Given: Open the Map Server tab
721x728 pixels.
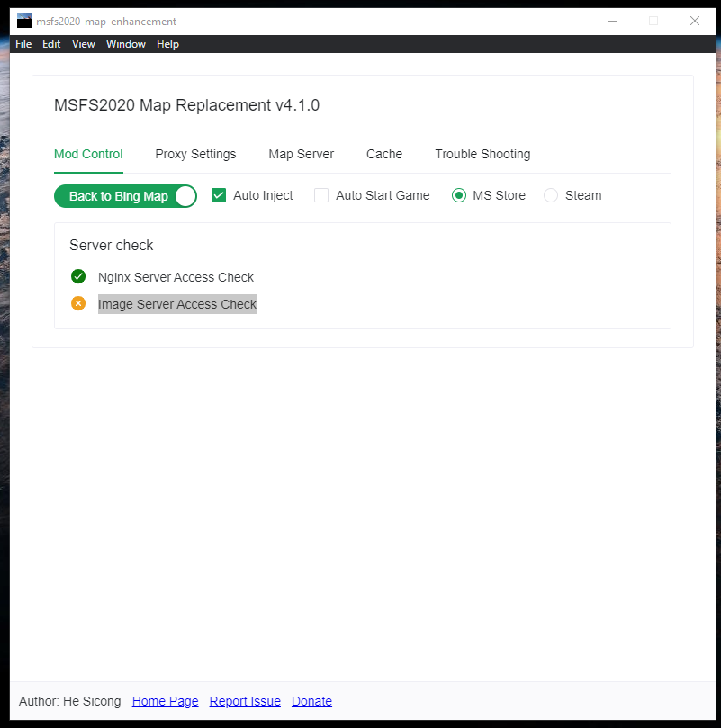Looking at the screenshot, I should pos(302,154).
